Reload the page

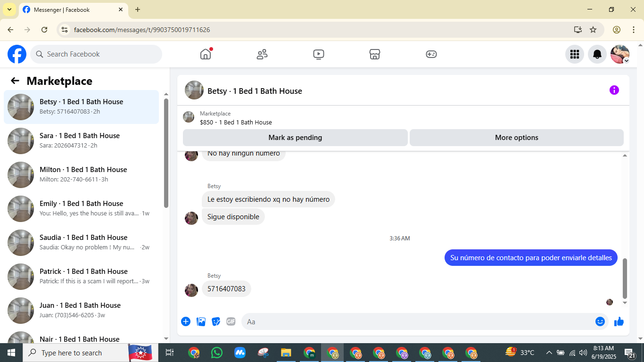pyautogui.click(x=44, y=30)
